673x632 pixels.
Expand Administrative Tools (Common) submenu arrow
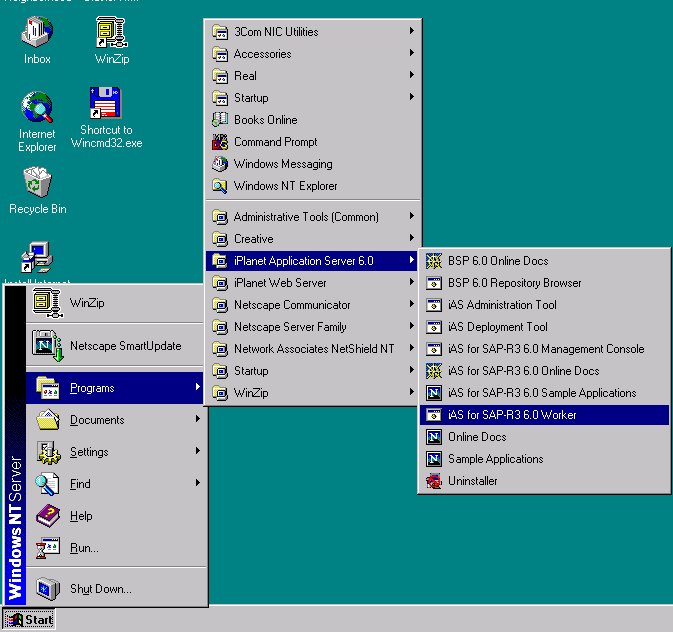pyautogui.click(x=412, y=216)
